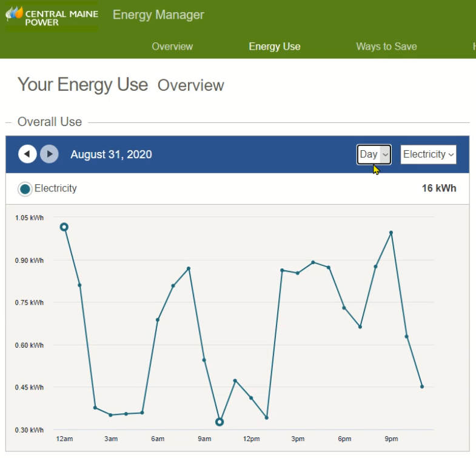
Task: Open the Ways to Save tab
Action: click(x=386, y=47)
